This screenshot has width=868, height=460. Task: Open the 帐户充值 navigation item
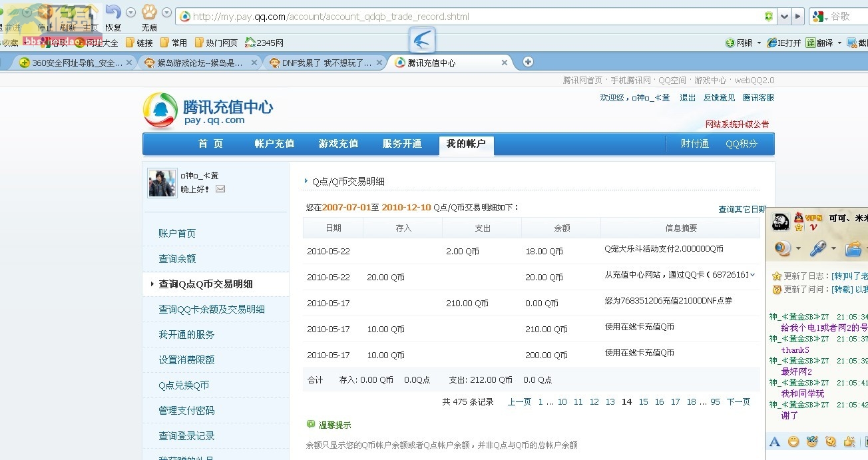274,144
